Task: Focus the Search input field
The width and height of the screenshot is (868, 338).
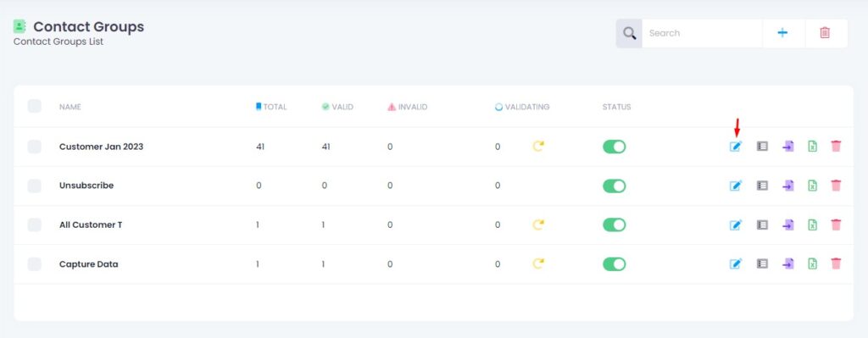Action: coord(702,33)
